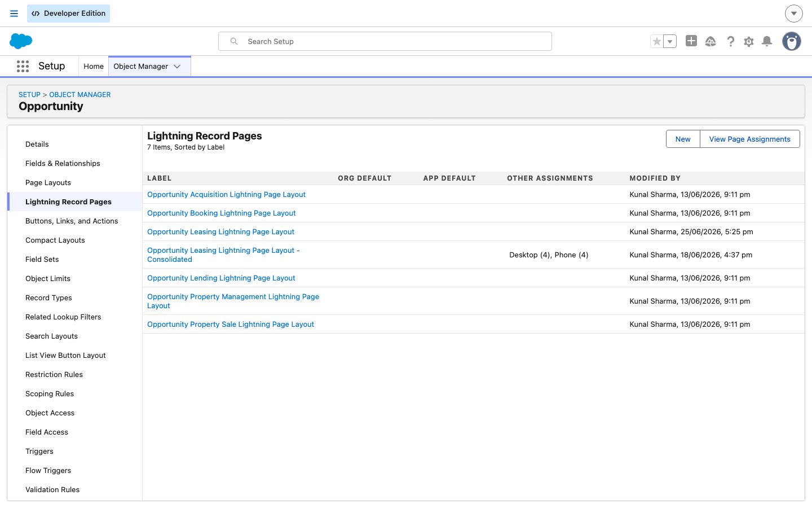The height and width of the screenshot is (508, 812).
Task: Open the Trailhead guidance icon
Action: pyautogui.click(x=710, y=41)
